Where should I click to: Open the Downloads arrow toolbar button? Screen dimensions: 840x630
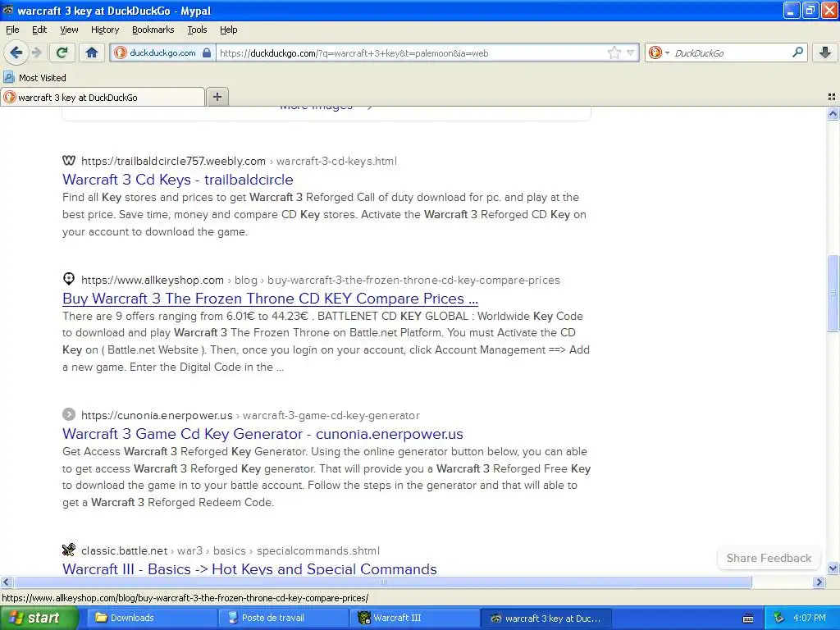point(825,52)
